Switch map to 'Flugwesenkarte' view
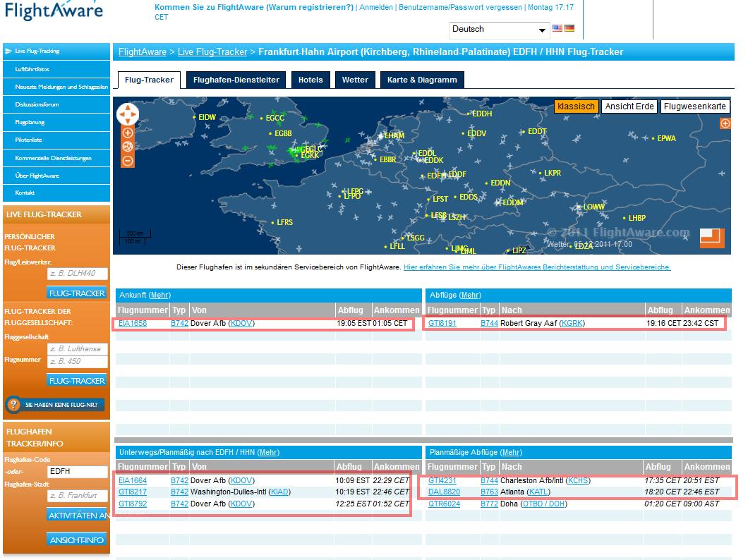The height and width of the screenshot is (560, 748). [694, 106]
